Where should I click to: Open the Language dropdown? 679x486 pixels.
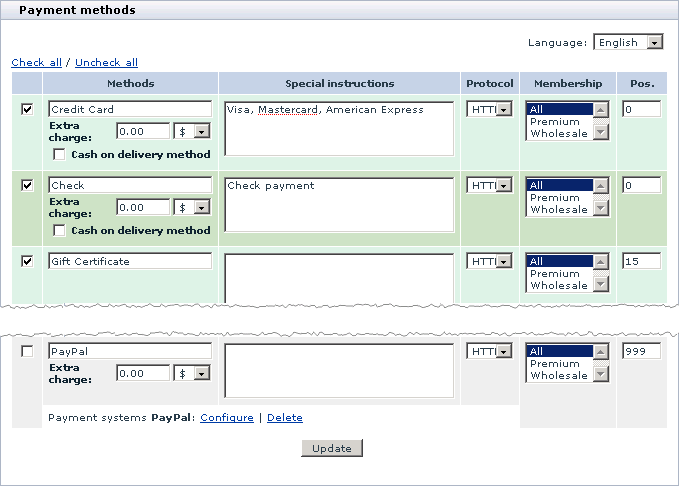pyautogui.click(x=628, y=42)
